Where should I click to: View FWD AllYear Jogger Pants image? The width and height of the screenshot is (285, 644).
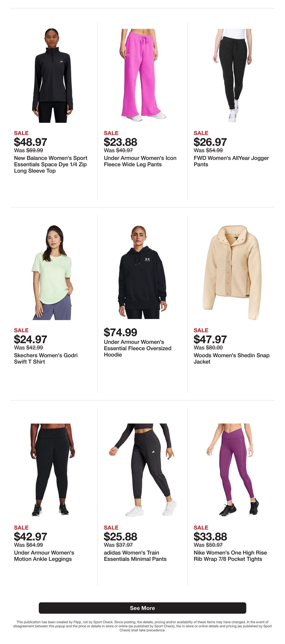click(x=232, y=75)
